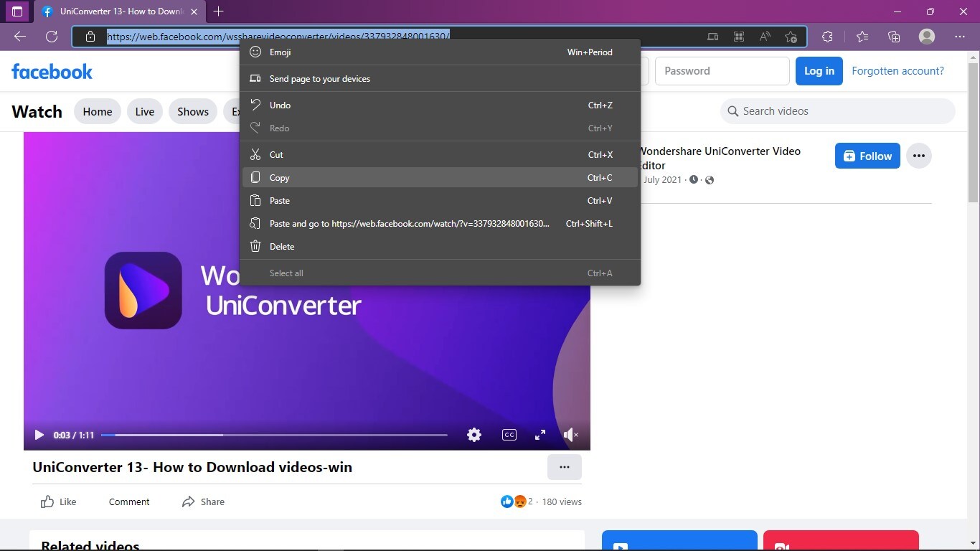Click the UniConverter 13 video title
980x551 pixels.
tap(192, 467)
